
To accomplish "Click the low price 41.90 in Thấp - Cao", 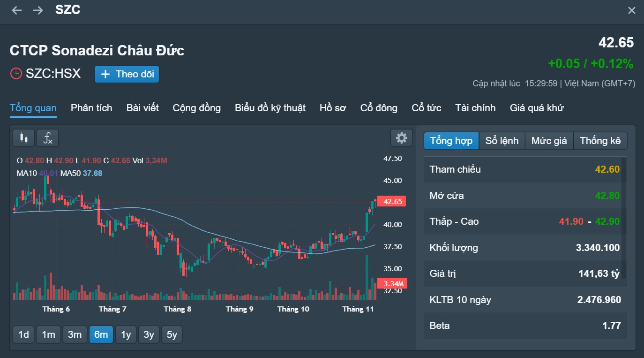I will click(572, 221).
